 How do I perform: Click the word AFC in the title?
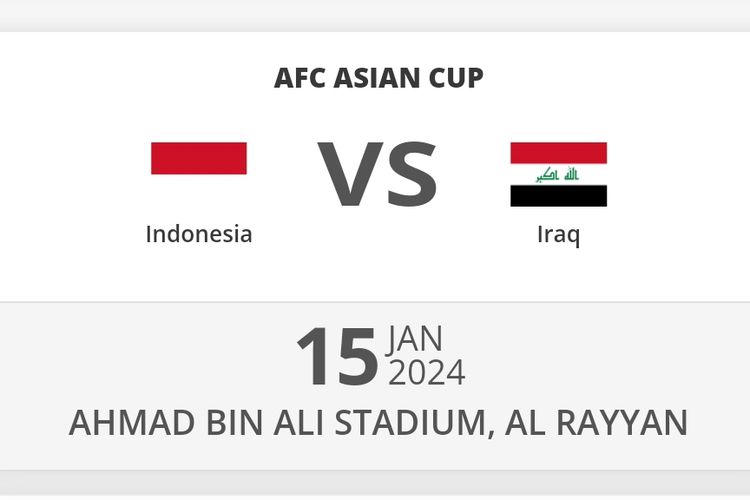point(299,78)
